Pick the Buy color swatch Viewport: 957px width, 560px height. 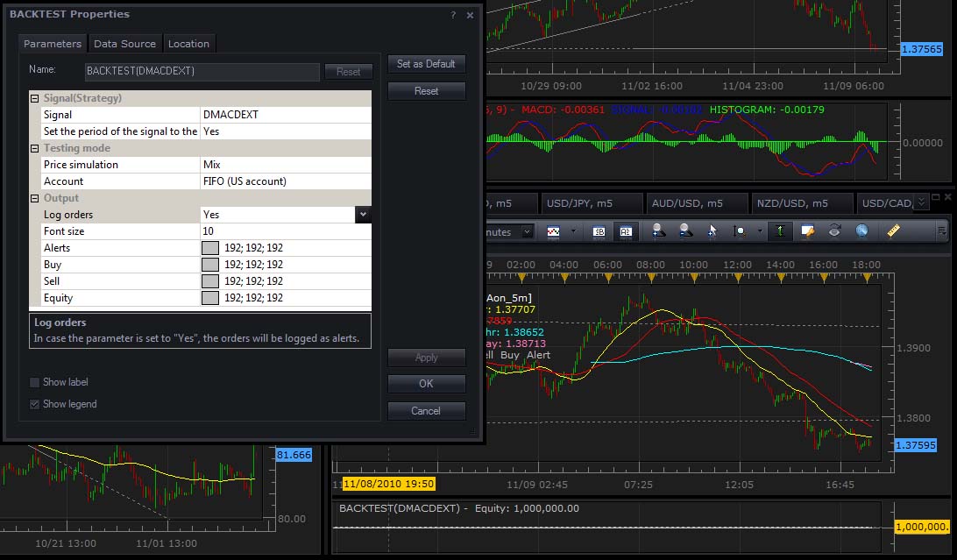(210, 264)
